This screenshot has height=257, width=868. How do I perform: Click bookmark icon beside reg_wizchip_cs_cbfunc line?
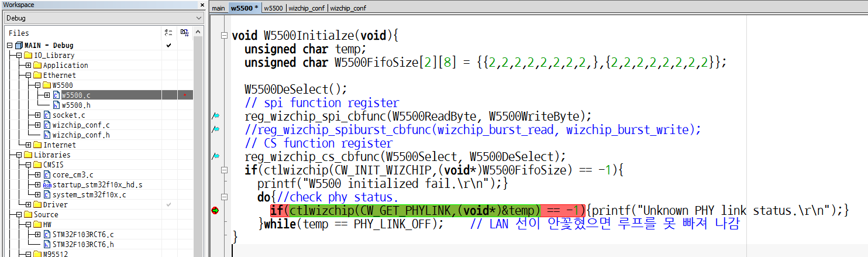(x=215, y=156)
